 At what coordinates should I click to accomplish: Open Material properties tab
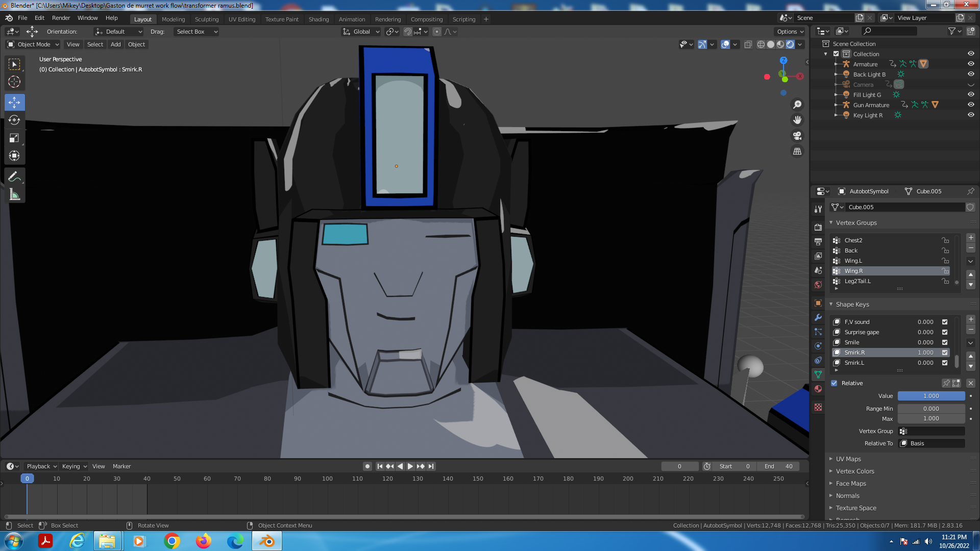point(818,389)
